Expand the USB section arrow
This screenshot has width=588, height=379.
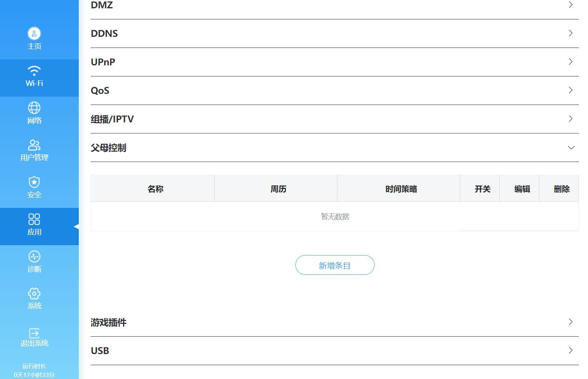tap(571, 350)
